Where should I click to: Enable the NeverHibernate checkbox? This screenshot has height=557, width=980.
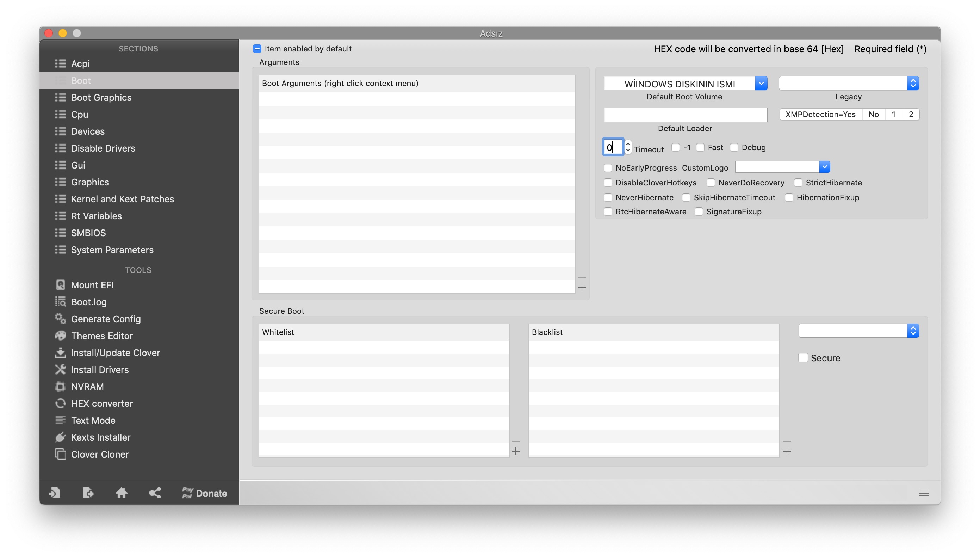(608, 197)
